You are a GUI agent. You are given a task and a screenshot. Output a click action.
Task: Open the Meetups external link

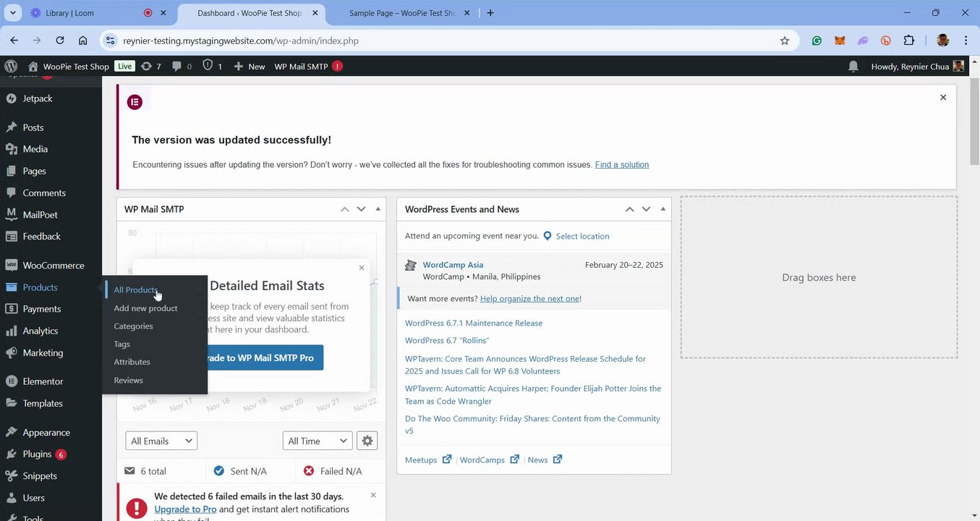click(x=428, y=459)
